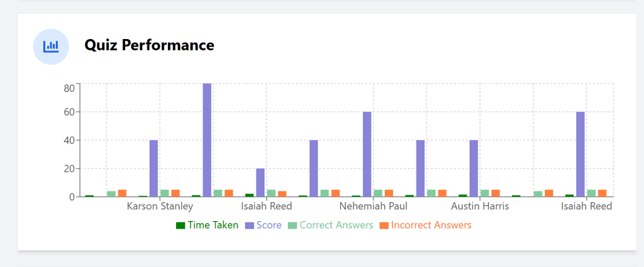The image size is (644, 267).
Task: Select the shortest purple Score bar at 20
Action: [260, 183]
